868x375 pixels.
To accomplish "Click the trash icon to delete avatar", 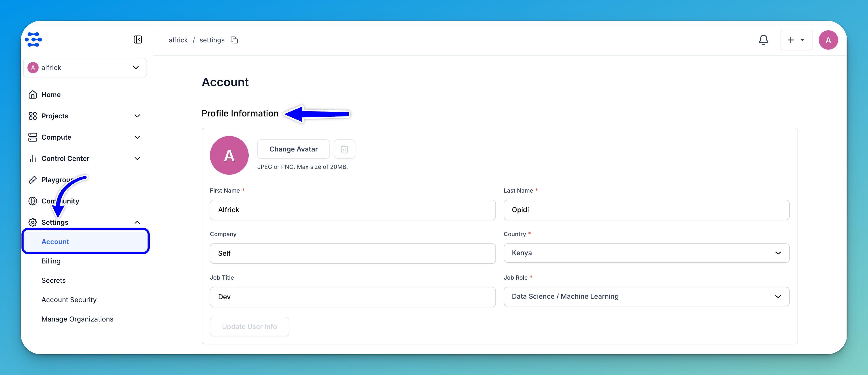I will click(344, 149).
